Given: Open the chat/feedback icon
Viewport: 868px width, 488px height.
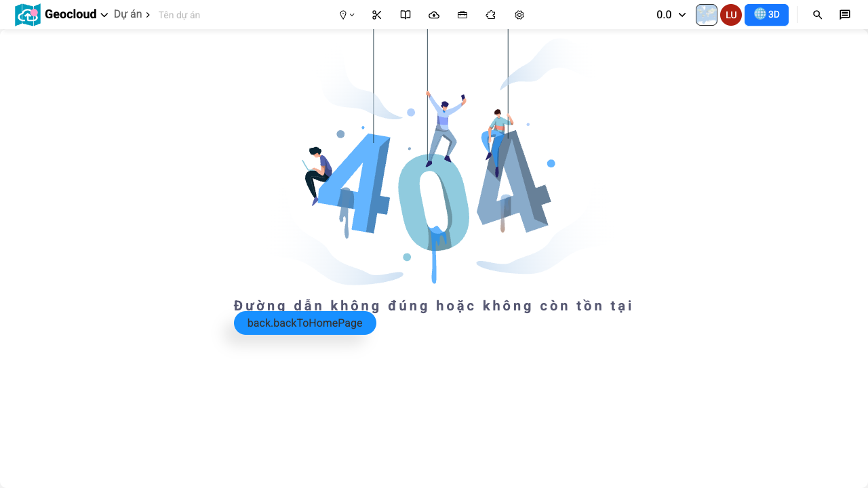Looking at the screenshot, I should click(844, 14).
